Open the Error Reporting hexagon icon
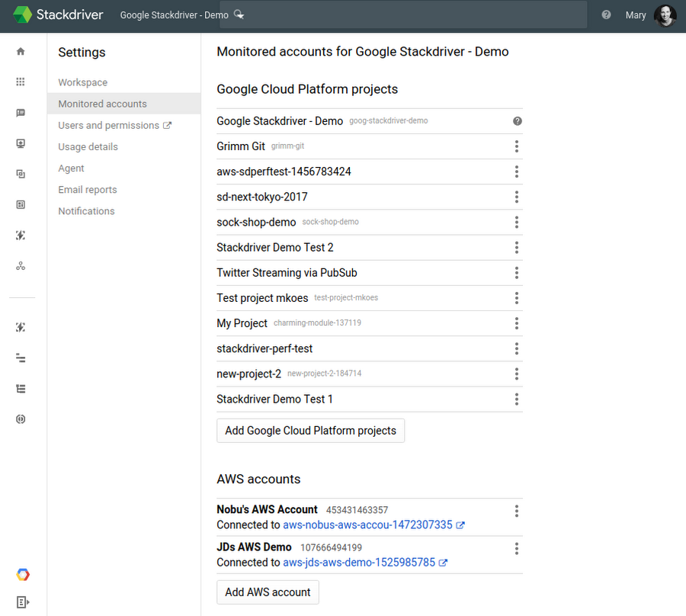The image size is (686, 616). coord(21,419)
